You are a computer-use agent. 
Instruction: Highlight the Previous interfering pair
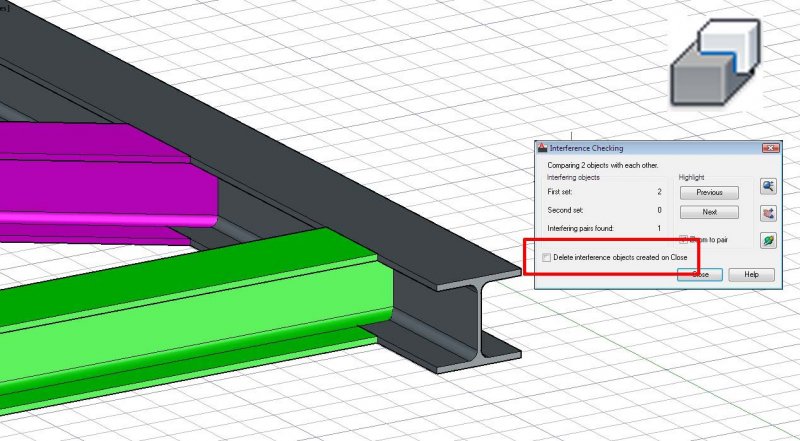[709, 192]
